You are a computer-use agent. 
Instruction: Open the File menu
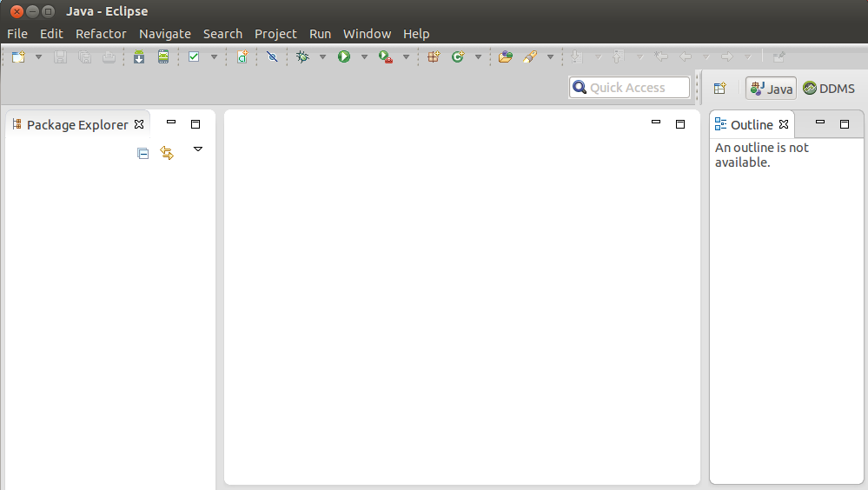tap(17, 34)
